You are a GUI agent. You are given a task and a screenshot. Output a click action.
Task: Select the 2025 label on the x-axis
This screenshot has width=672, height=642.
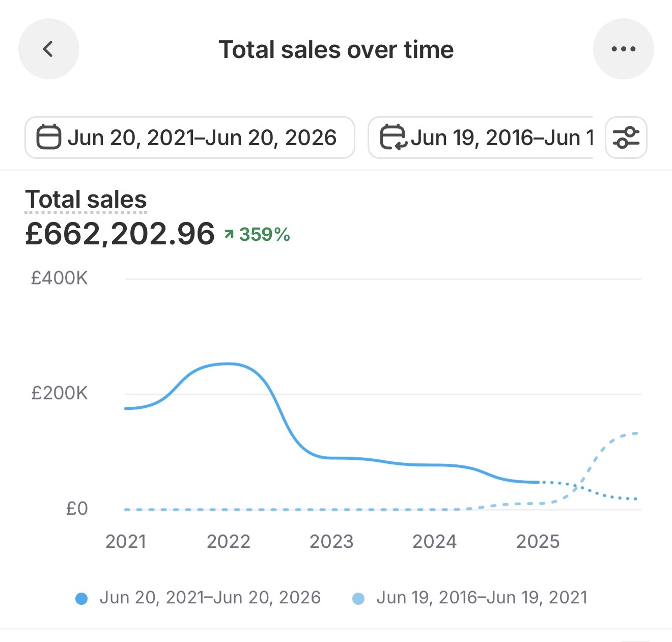coord(538,542)
